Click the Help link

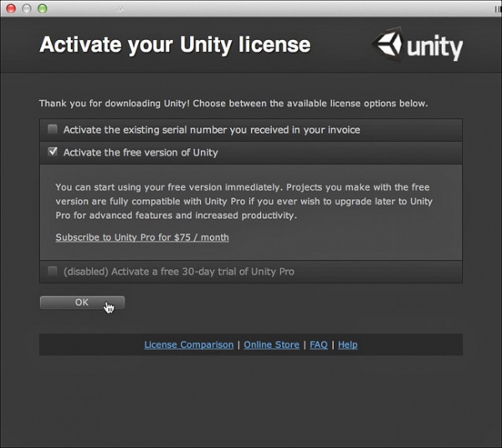click(347, 344)
